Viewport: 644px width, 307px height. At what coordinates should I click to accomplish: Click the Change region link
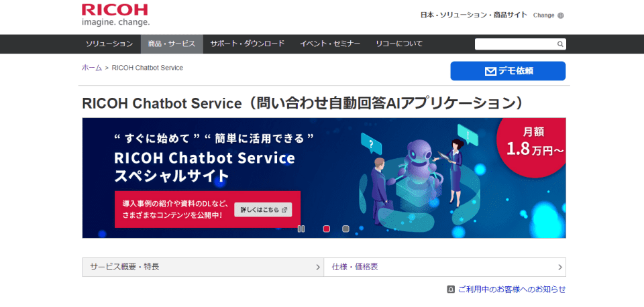coord(544,15)
